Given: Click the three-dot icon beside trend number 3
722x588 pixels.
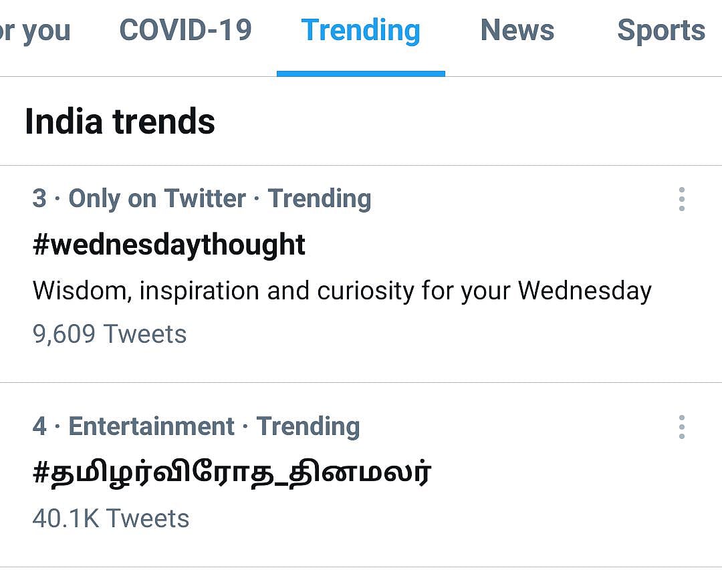Looking at the screenshot, I should tap(681, 198).
